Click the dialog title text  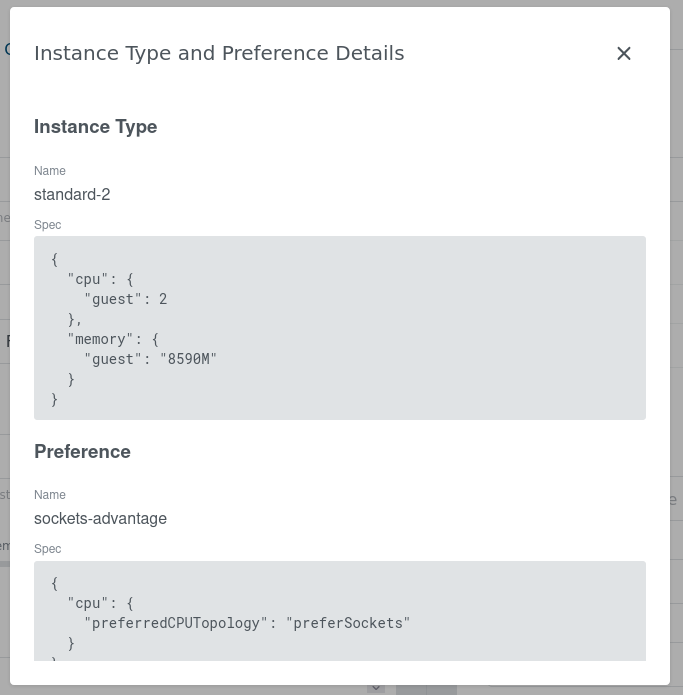click(219, 53)
